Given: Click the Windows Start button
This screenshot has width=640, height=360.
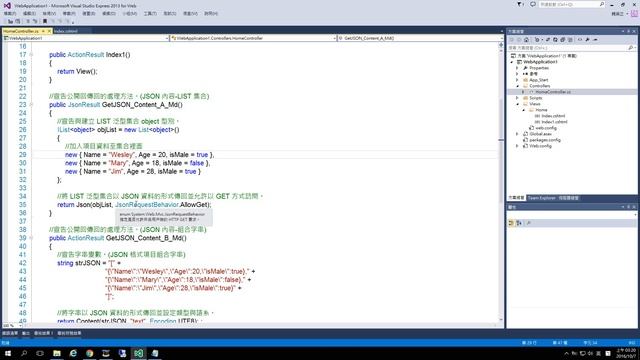Looking at the screenshot, I should 8,353.
